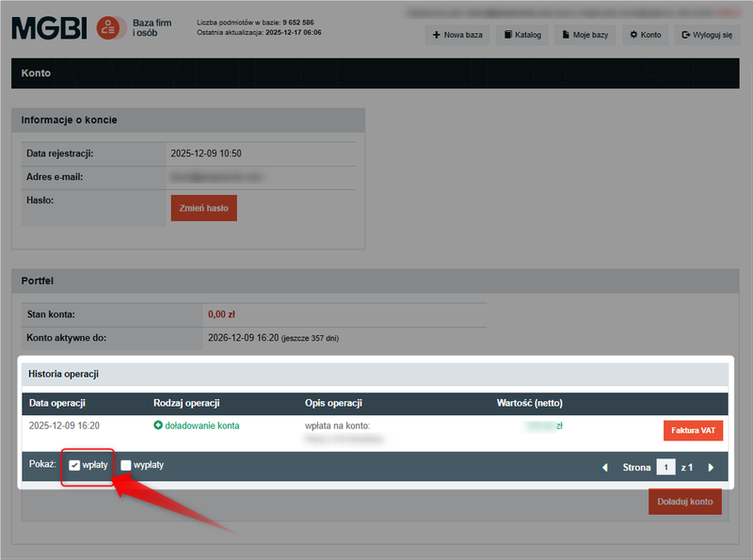The width and height of the screenshot is (753, 560).
Task: Click the Zmień hasło button
Action: (x=203, y=208)
